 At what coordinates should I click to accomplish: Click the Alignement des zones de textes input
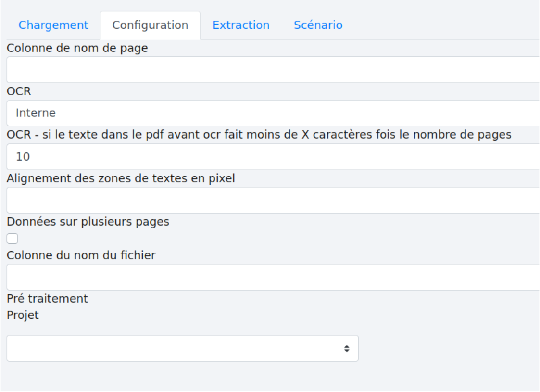click(x=272, y=200)
